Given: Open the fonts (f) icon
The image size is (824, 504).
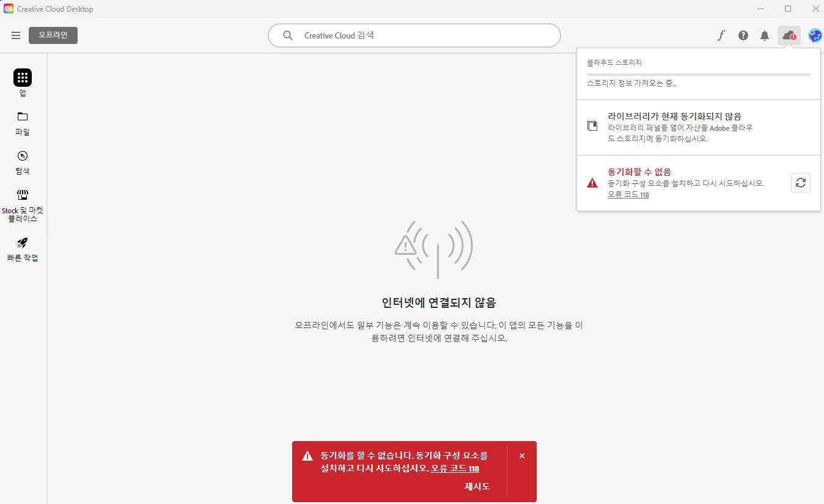Looking at the screenshot, I should (x=721, y=35).
